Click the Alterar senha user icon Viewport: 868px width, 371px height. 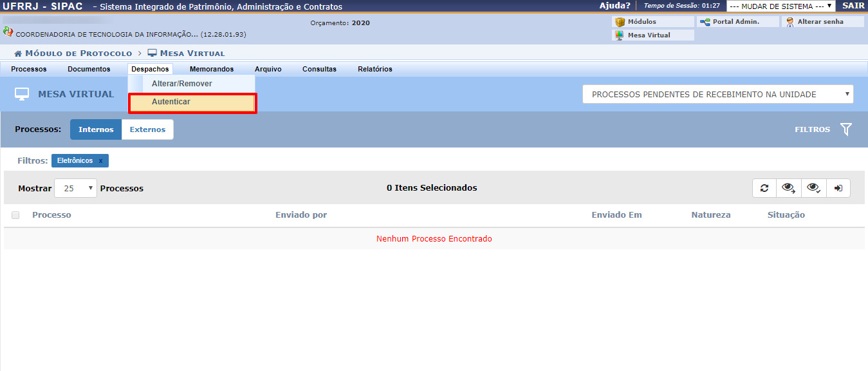pos(790,22)
